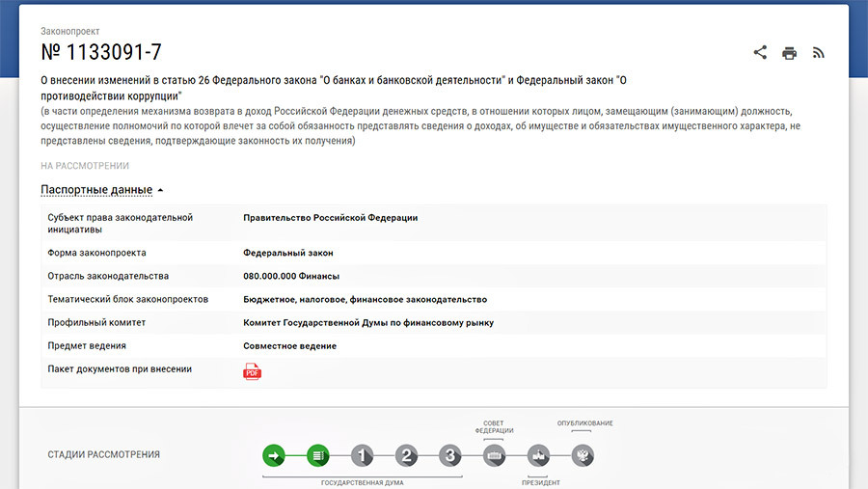Screen dimensions: 868x489
Task: Click the publication stage emblem icon
Action: pos(583,455)
